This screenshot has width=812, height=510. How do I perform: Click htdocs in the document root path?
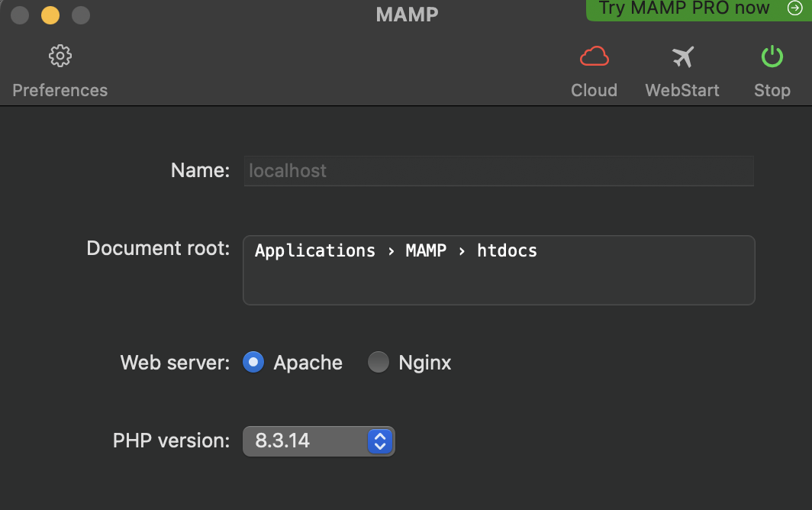507,250
